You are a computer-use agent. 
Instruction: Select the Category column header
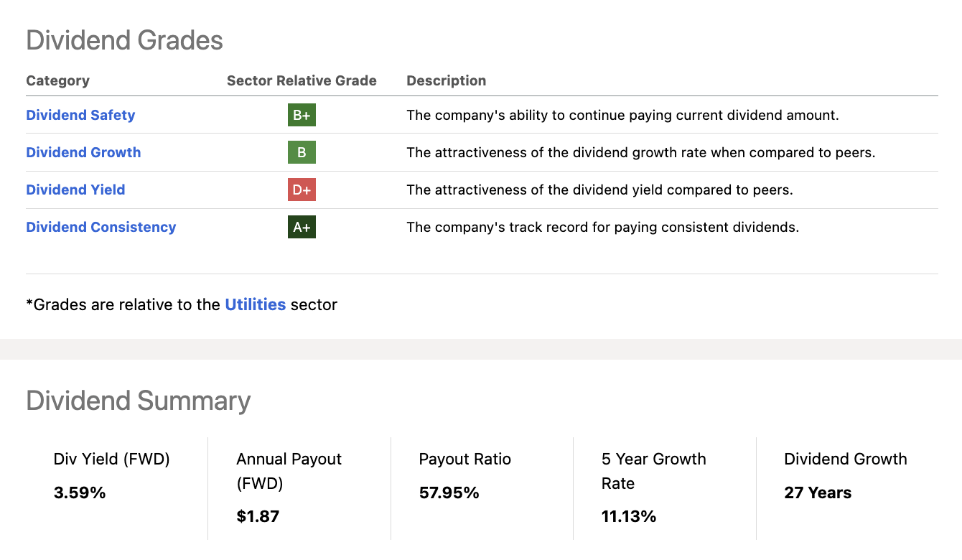point(57,80)
